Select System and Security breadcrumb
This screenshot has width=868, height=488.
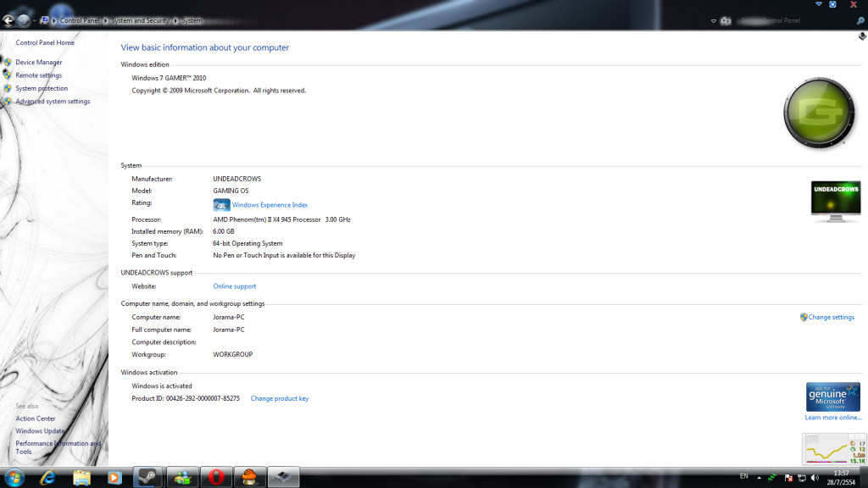(x=140, y=20)
